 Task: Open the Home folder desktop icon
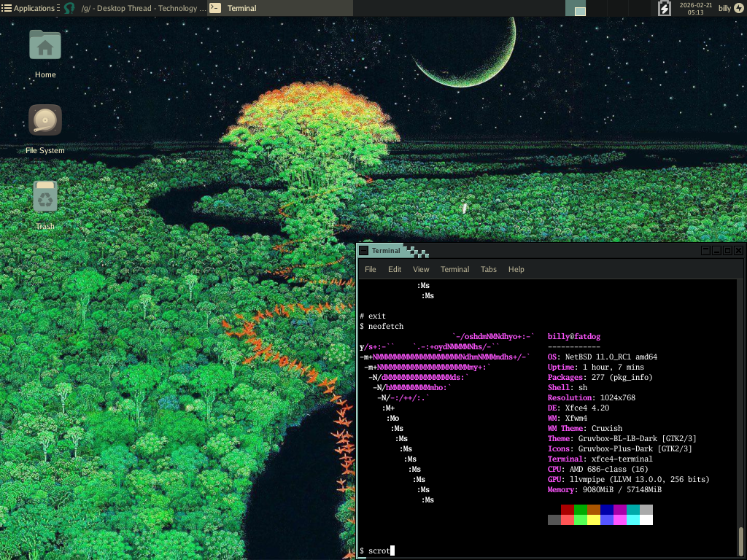(x=45, y=45)
